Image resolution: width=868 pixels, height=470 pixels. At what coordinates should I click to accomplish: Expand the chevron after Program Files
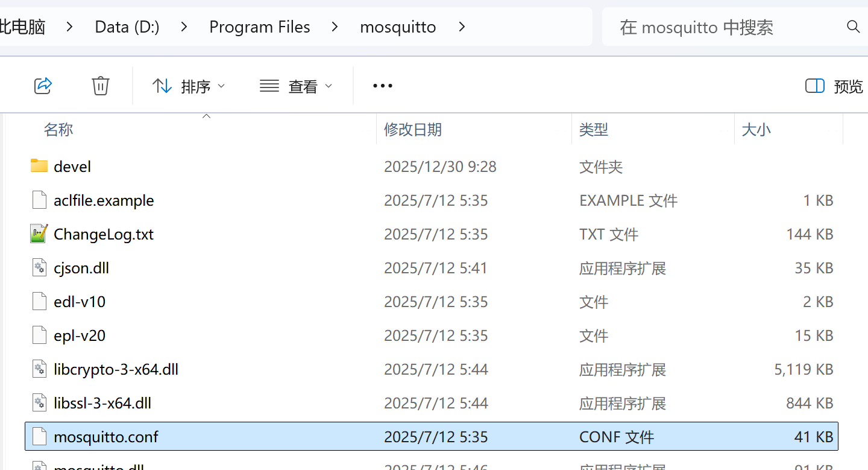click(335, 27)
